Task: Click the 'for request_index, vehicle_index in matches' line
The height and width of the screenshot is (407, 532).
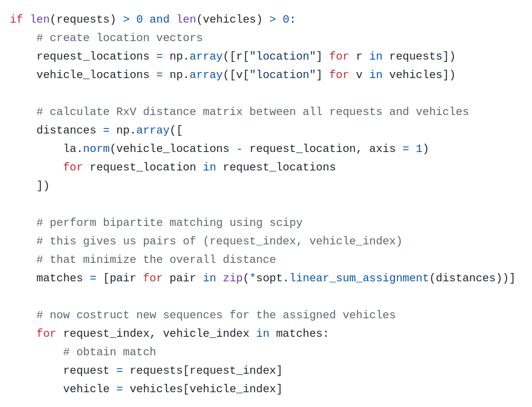Action: click(183, 334)
